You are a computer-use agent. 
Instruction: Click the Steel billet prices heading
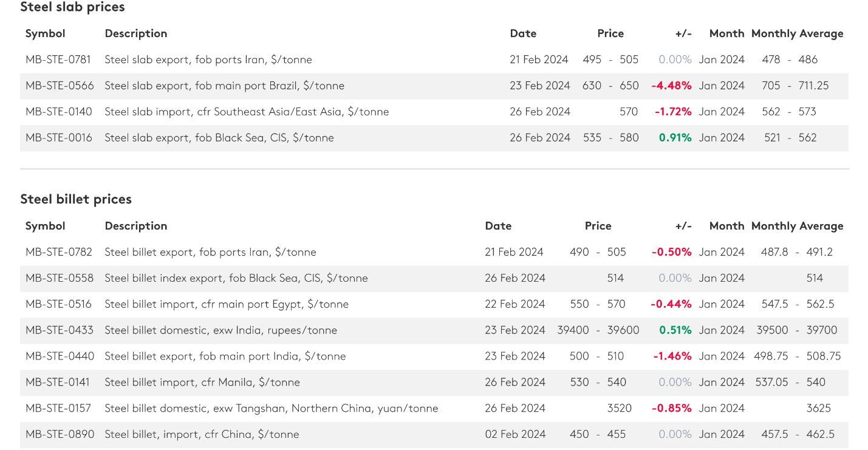click(76, 199)
